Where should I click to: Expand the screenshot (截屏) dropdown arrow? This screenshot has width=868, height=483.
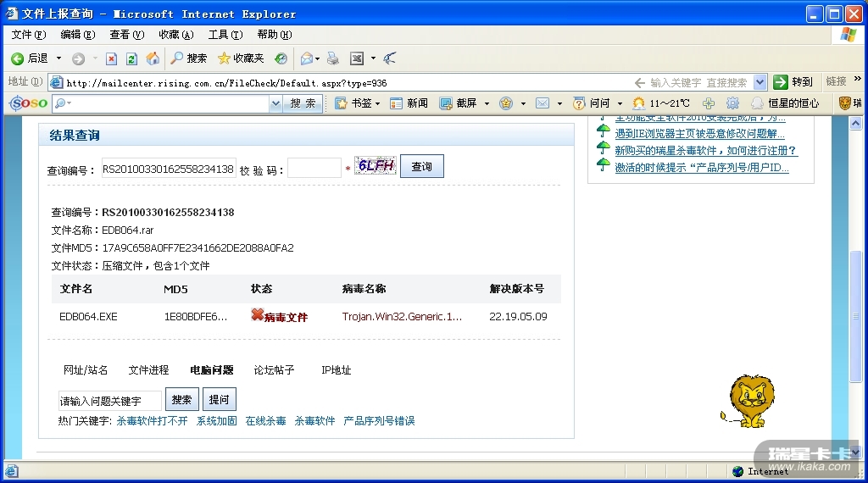click(x=487, y=103)
